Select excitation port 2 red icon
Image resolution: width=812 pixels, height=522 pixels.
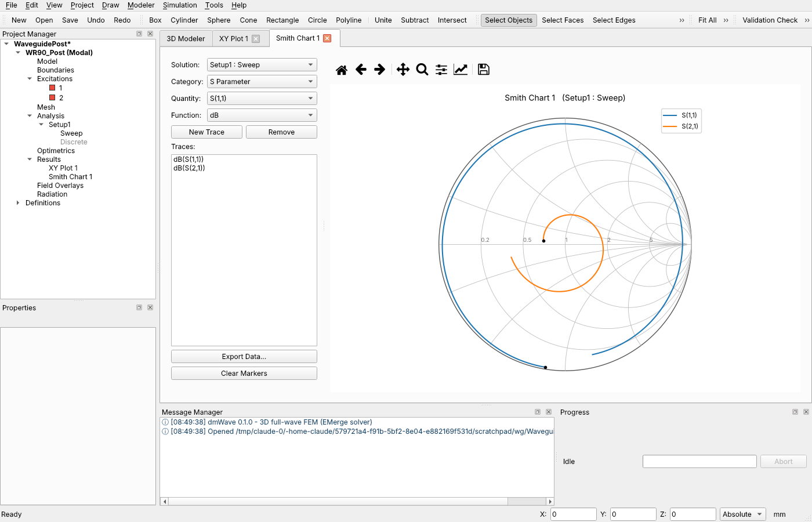click(x=52, y=97)
